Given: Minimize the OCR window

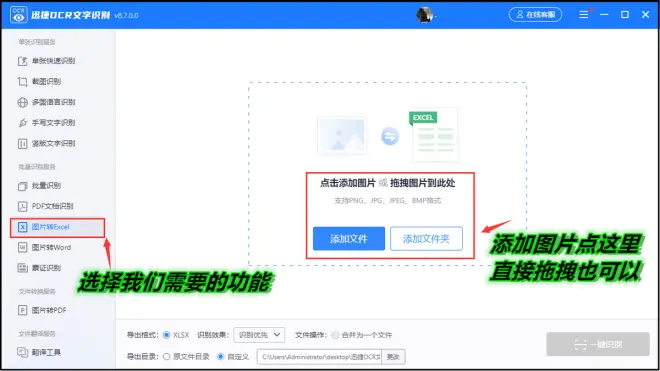Looking at the screenshot, I should tap(604, 15).
